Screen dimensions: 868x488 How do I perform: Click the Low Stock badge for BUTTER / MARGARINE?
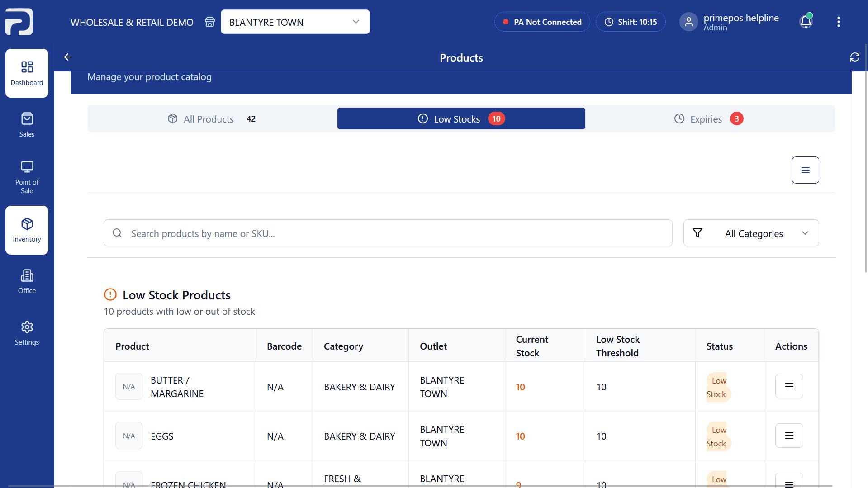click(718, 387)
